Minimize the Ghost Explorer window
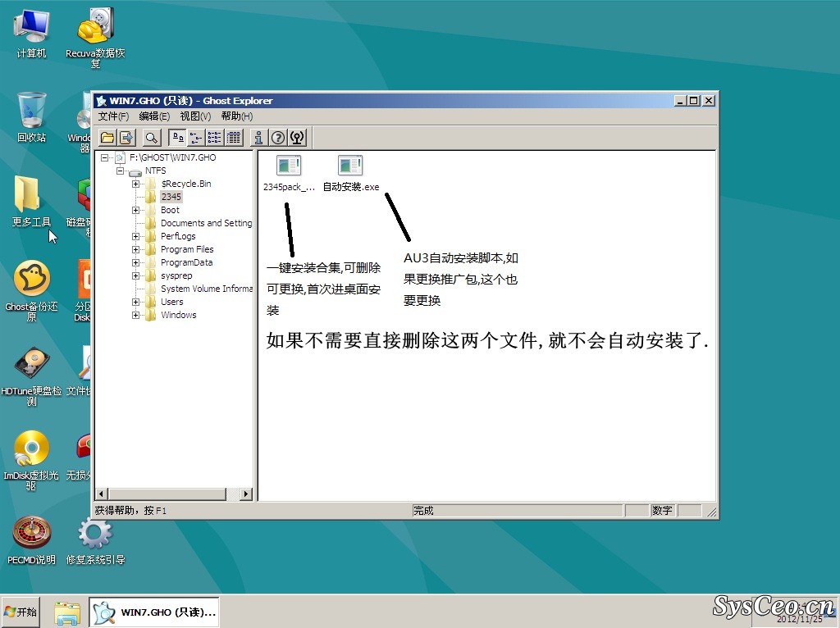Image resolution: width=840 pixels, height=628 pixels. pyautogui.click(x=681, y=101)
